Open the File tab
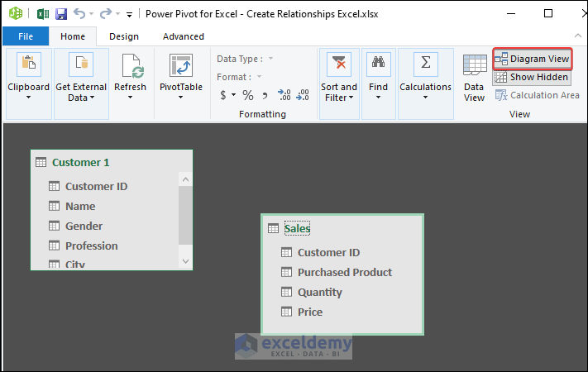The width and height of the screenshot is (588, 372). pos(26,36)
